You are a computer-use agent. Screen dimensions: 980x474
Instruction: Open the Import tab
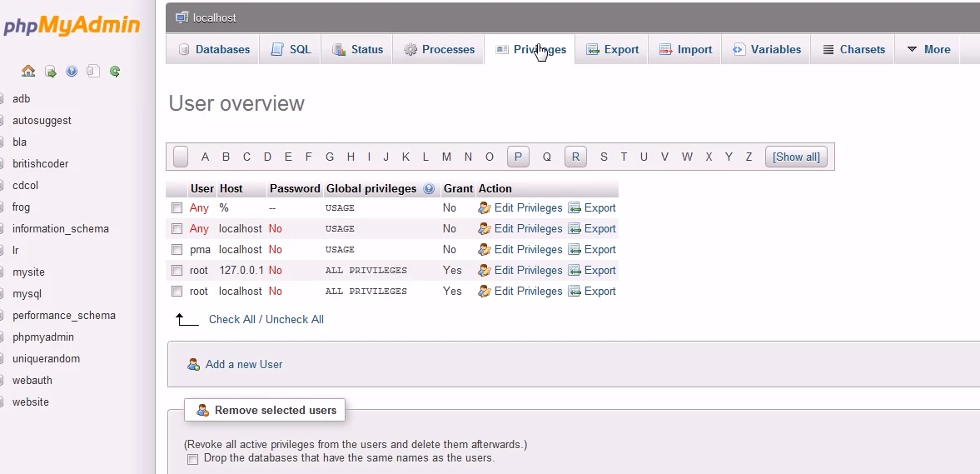685,49
